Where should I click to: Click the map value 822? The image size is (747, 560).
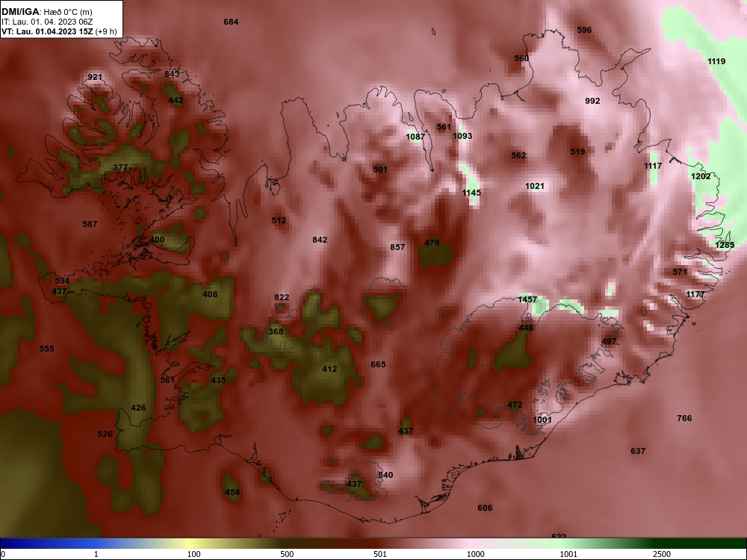(x=282, y=298)
